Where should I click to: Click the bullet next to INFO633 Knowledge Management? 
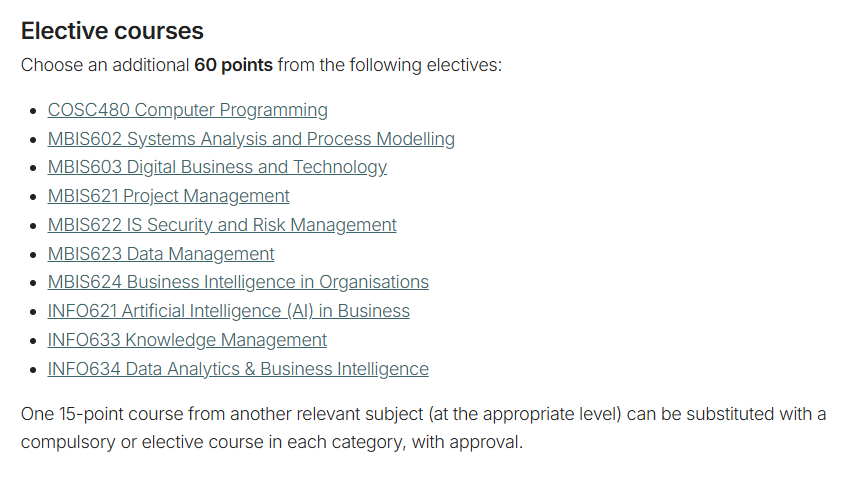36,341
